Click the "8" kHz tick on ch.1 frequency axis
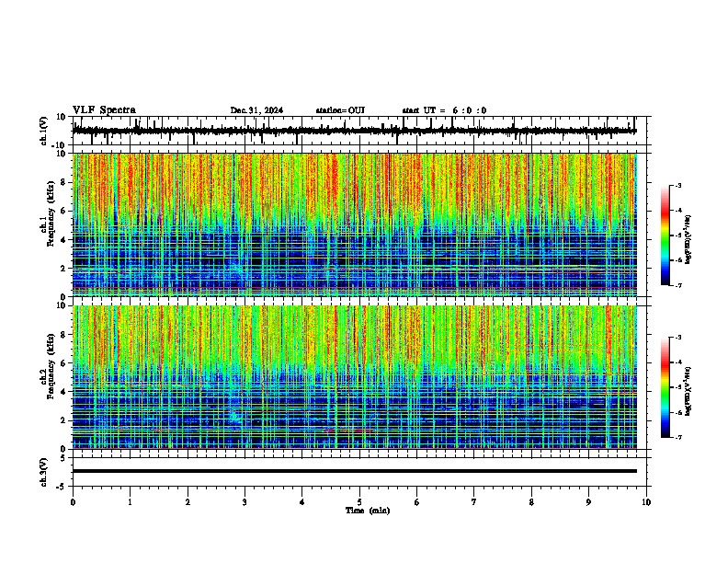728x563 pixels. point(64,182)
